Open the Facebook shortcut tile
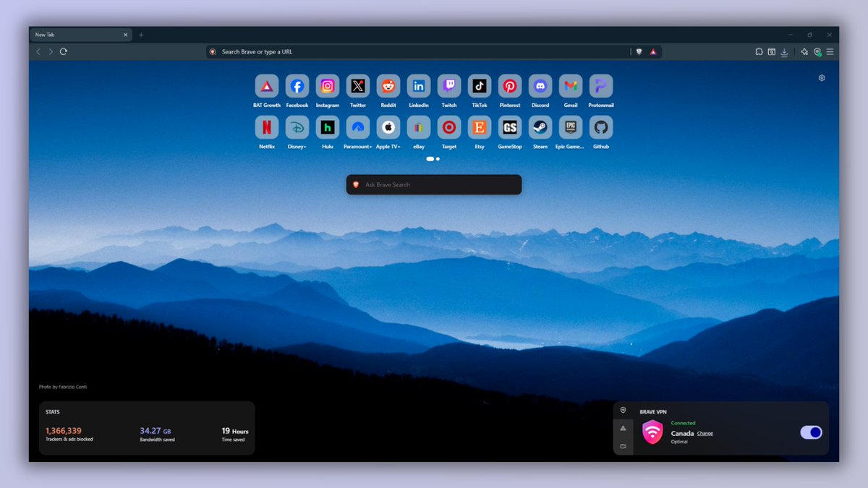868x488 pixels. tap(297, 86)
